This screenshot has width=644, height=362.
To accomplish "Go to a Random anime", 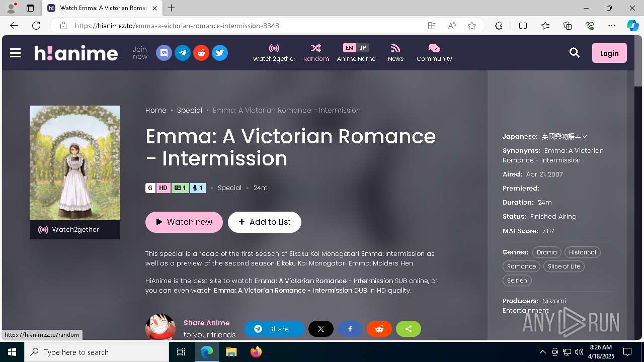I will coord(316,53).
